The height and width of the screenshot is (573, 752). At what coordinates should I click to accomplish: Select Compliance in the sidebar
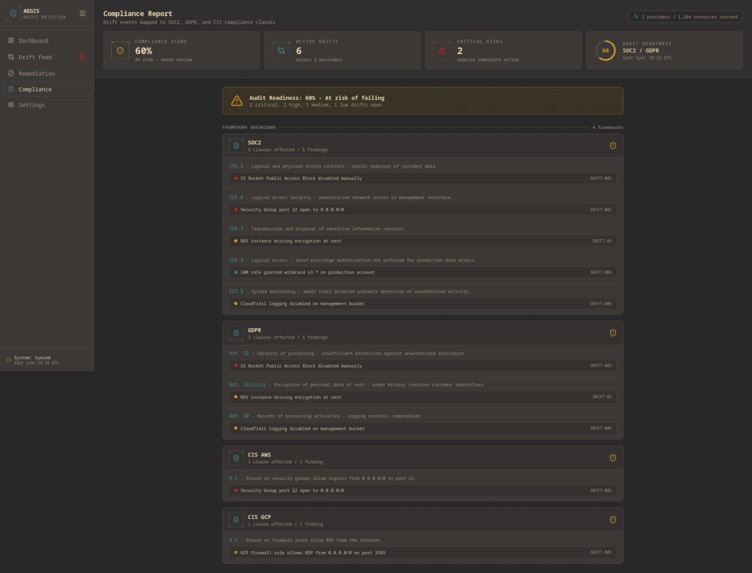tap(47, 89)
